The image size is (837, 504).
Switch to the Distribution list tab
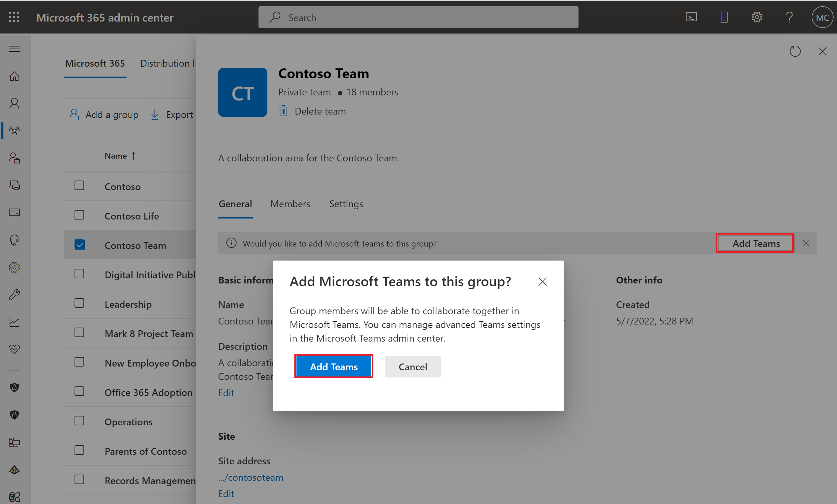click(168, 63)
